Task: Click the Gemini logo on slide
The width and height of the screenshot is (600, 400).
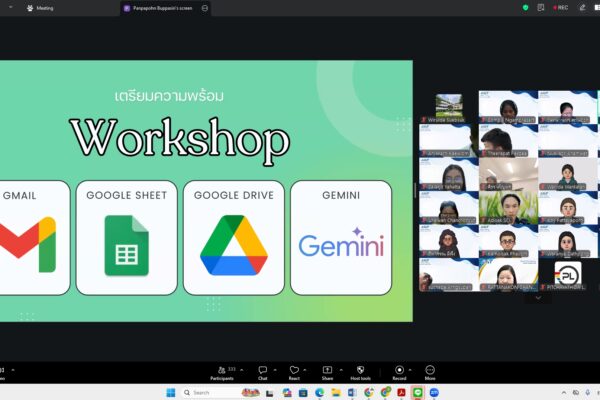Action: pyautogui.click(x=341, y=243)
